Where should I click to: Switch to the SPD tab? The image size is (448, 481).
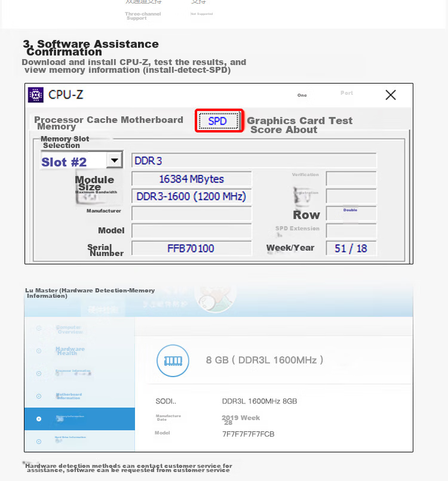[219, 121]
